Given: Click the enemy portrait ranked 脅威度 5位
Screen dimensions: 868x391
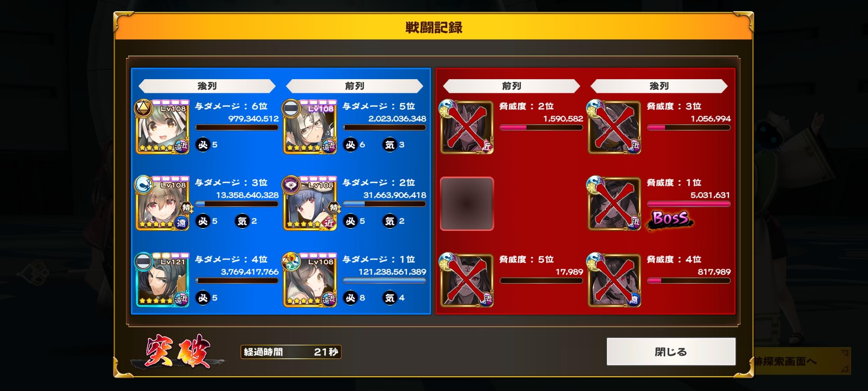Looking at the screenshot, I should click(467, 281).
